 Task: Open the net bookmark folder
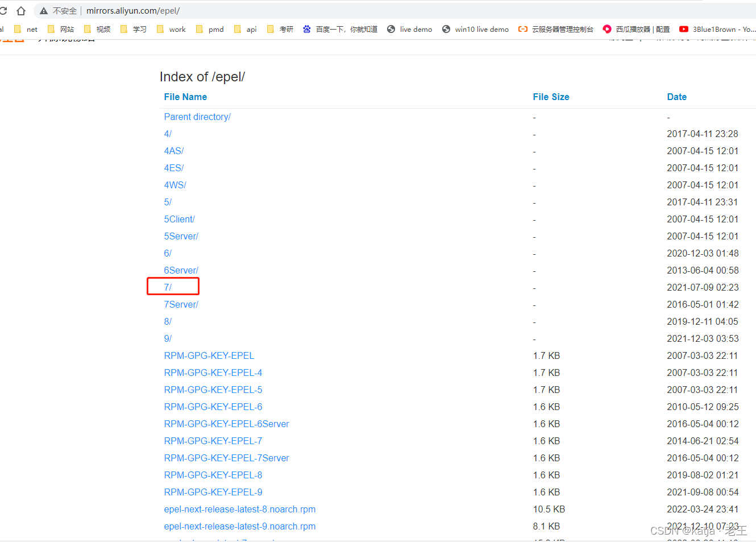pyautogui.click(x=26, y=29)
